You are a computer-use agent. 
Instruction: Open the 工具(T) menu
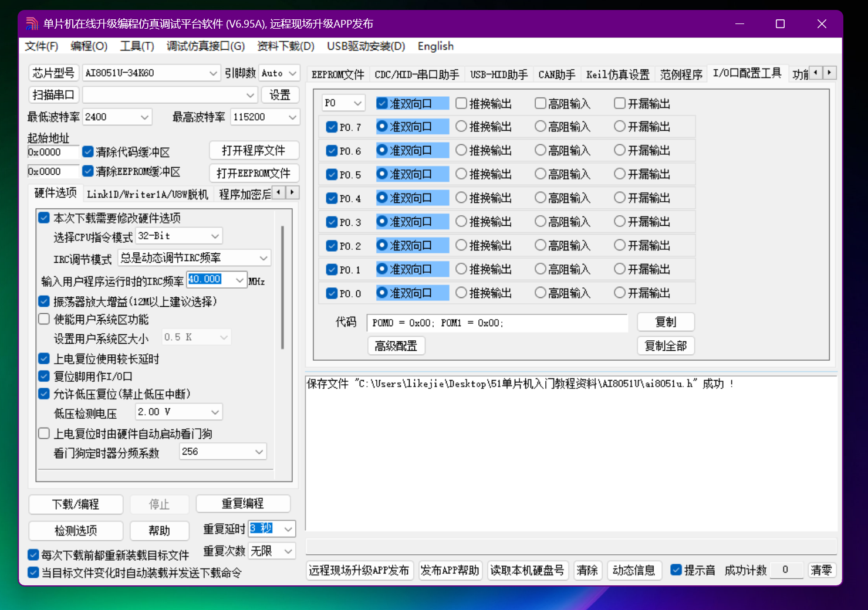(x=137, y=46)
